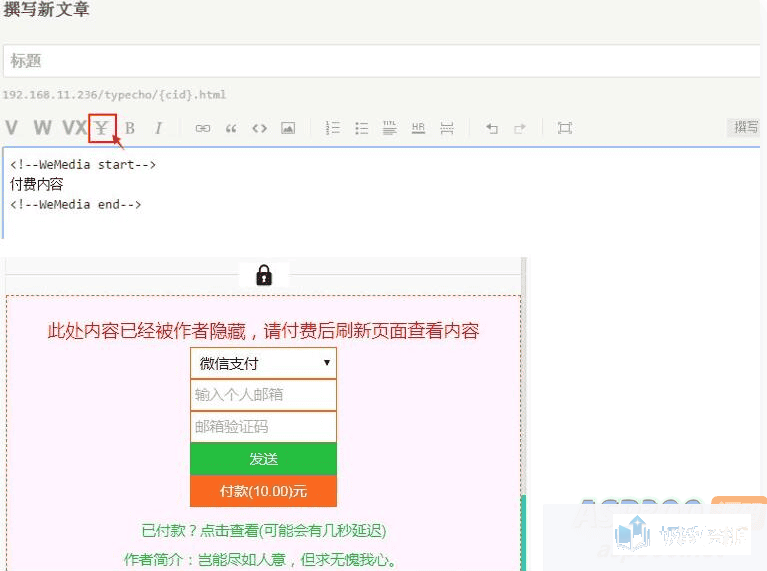The image size is (767, 571).
Task: Insert an image using the picture icon
Action: (x=288, y=128)
